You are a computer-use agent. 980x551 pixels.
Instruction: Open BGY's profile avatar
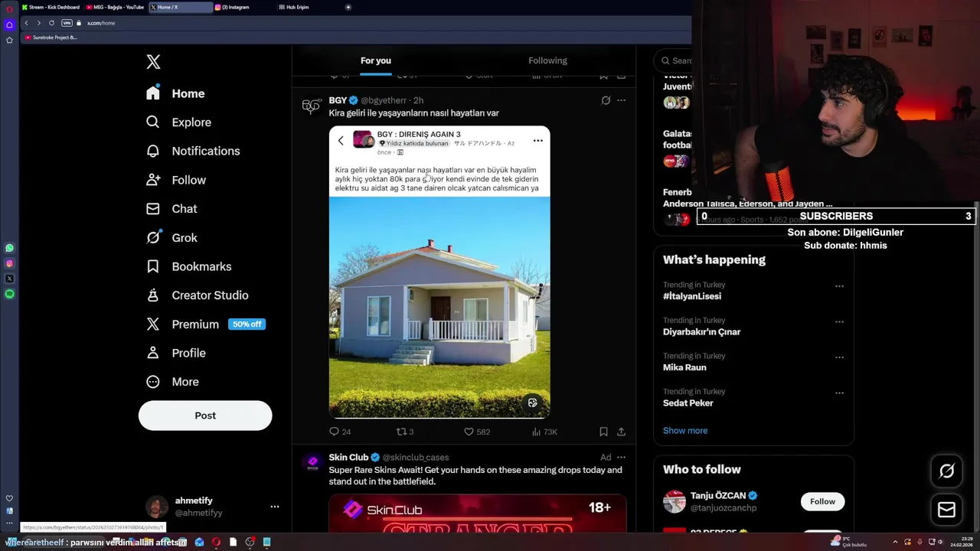point(311,106)
